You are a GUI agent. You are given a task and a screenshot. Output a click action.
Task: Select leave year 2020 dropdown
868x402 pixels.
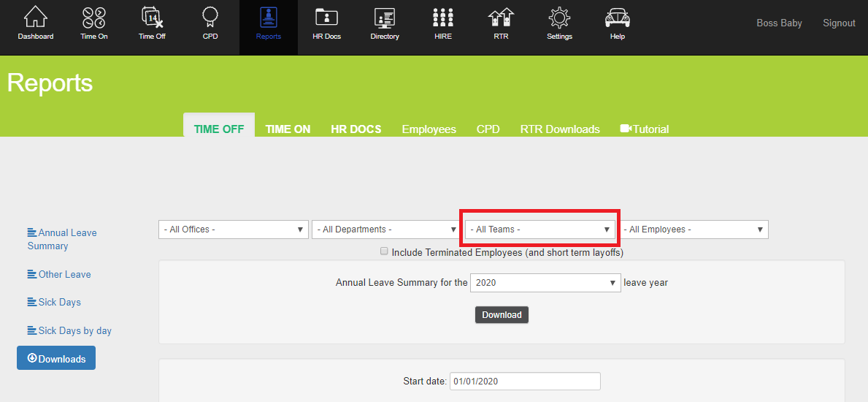[545, 283]
